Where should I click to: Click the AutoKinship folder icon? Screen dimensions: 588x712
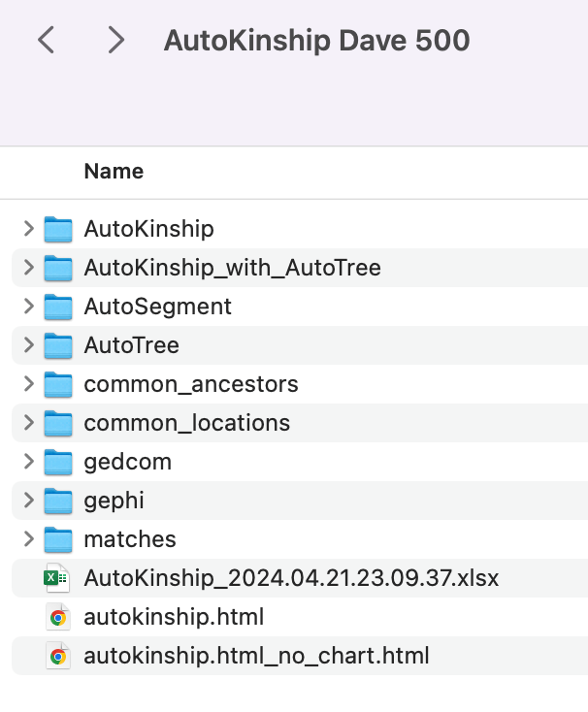point(58,230)
